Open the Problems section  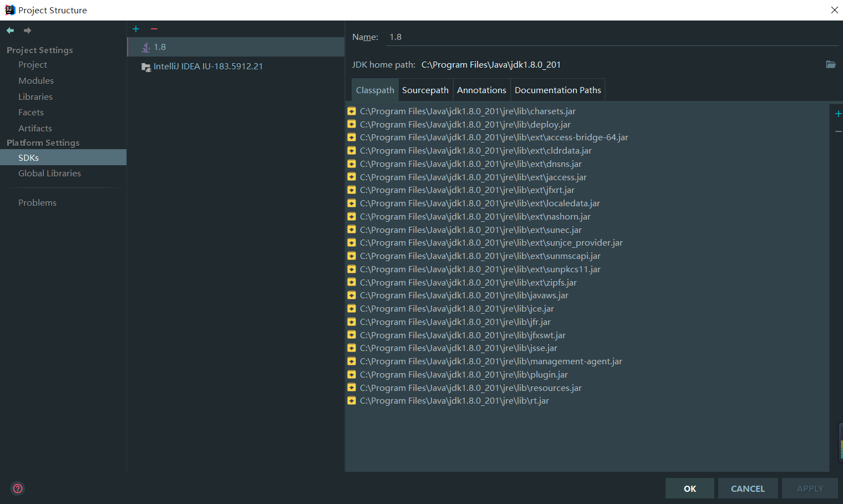tap(37, 202)
